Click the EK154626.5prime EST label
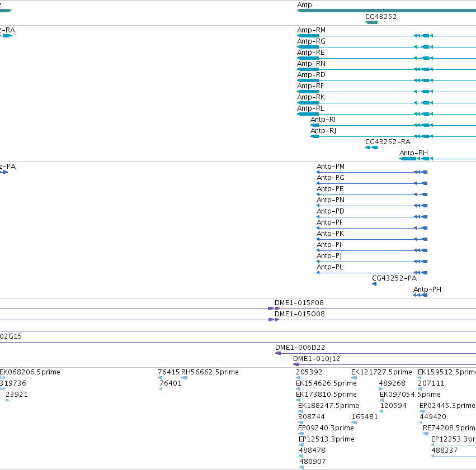476x470 pixels. point(326,383)
